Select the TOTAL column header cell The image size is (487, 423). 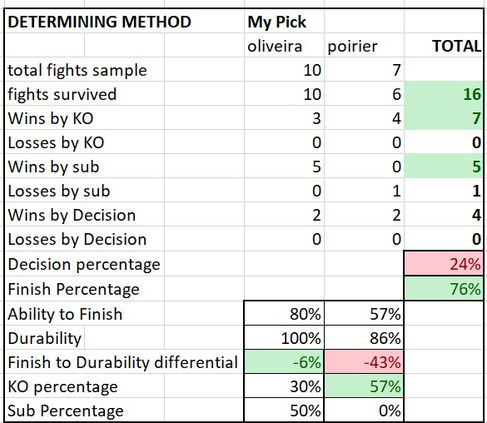444,45
